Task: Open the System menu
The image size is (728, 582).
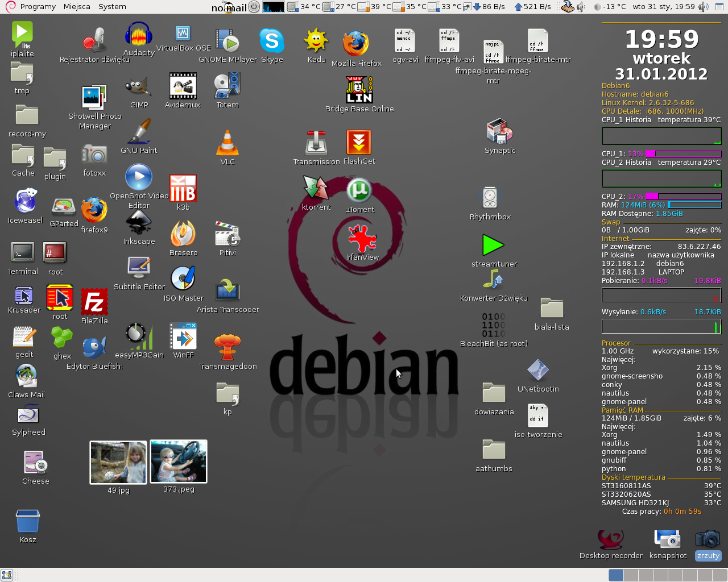Action: [112, 7]
